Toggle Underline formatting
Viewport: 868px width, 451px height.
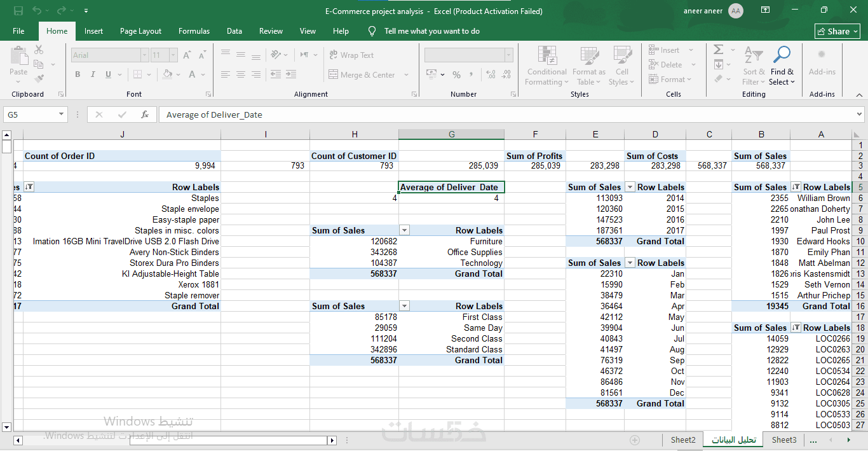pyautogui.click(x=108, y=74)
